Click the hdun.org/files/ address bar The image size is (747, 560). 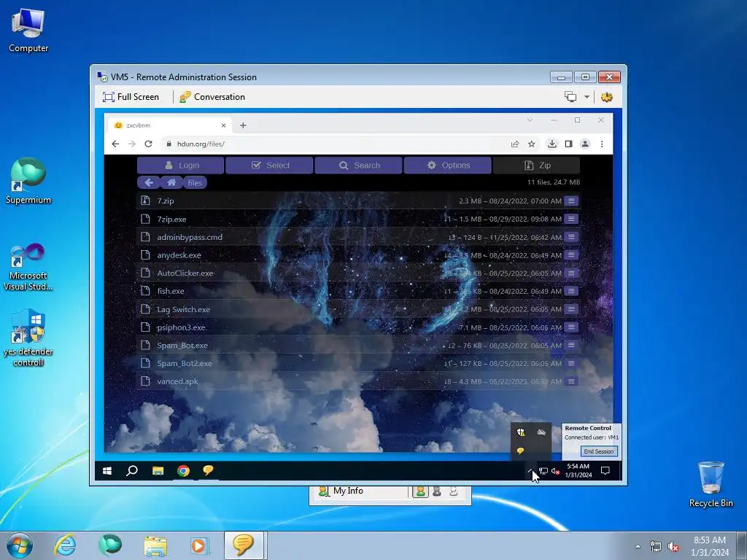333,144
